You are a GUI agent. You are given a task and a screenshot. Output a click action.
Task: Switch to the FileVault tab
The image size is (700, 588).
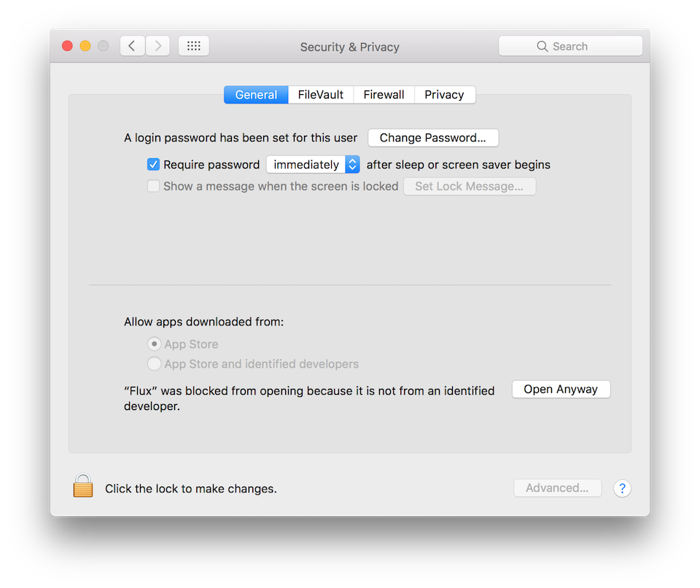click(321, 95)
